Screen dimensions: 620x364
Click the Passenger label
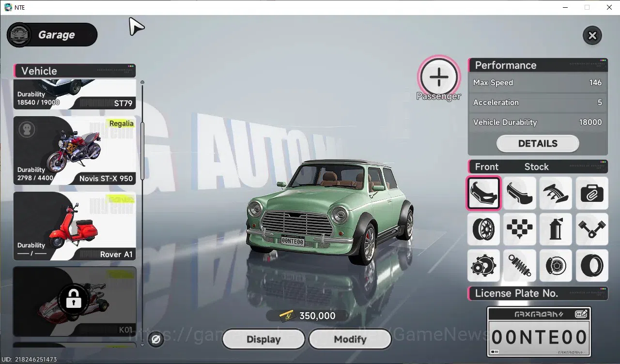[438, 96]
